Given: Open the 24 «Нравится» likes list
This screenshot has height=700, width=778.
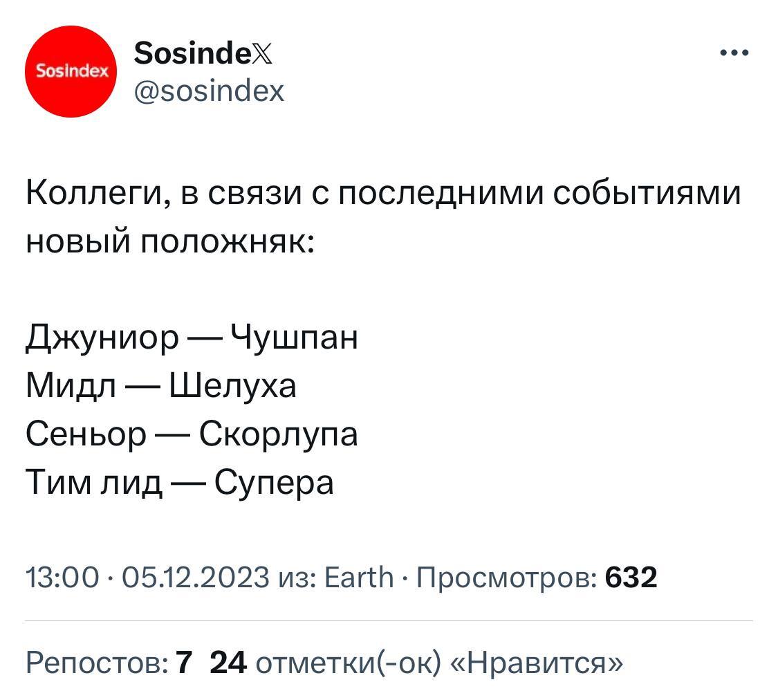Looking at the screenshot, I should point(415,664).
